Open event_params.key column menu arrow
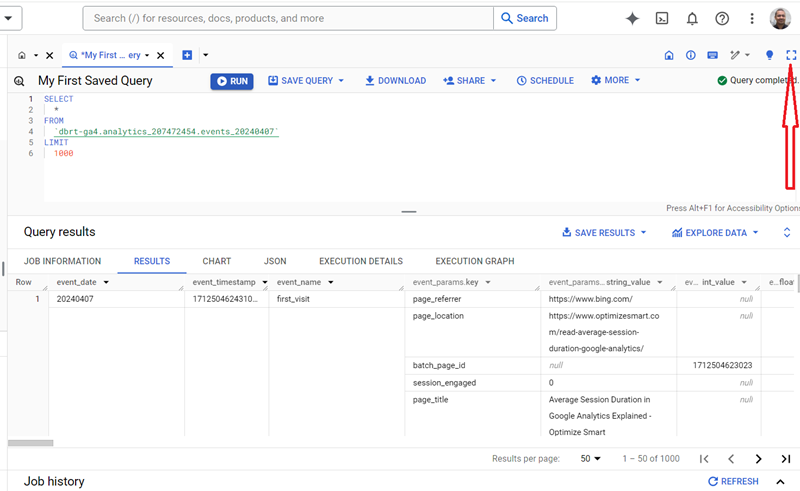Screen dimensions: 800x491 [x=488, y=282]
